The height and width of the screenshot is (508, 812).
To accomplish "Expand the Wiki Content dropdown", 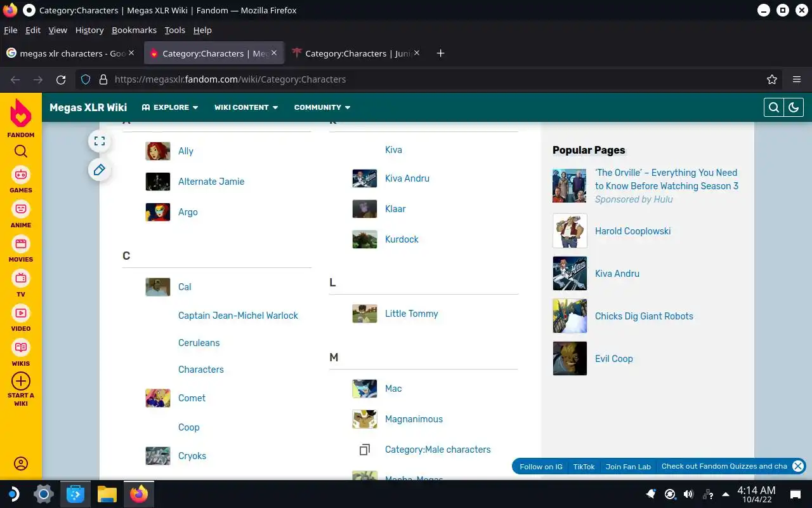I will pyautogui.click(x=246, y=107).
